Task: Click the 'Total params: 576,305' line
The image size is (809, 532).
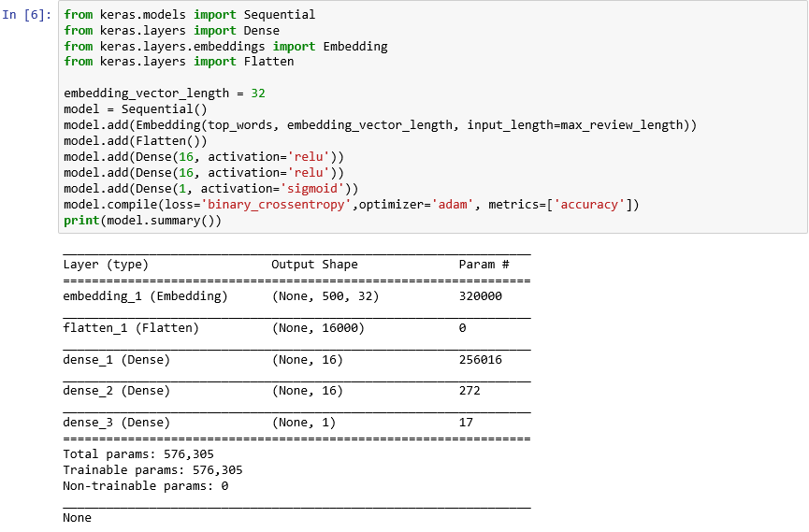Action: tap(138, 454)
